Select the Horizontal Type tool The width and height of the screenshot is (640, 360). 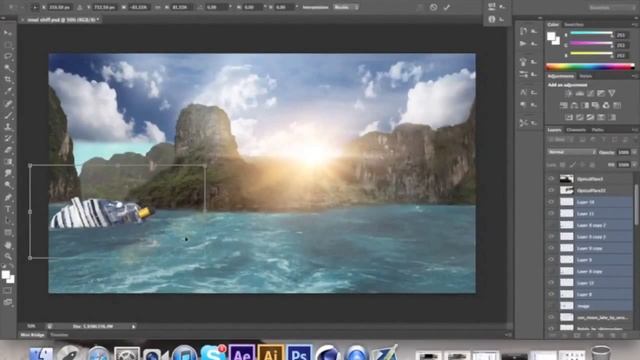pyautogui.click(x=8, y=209)
